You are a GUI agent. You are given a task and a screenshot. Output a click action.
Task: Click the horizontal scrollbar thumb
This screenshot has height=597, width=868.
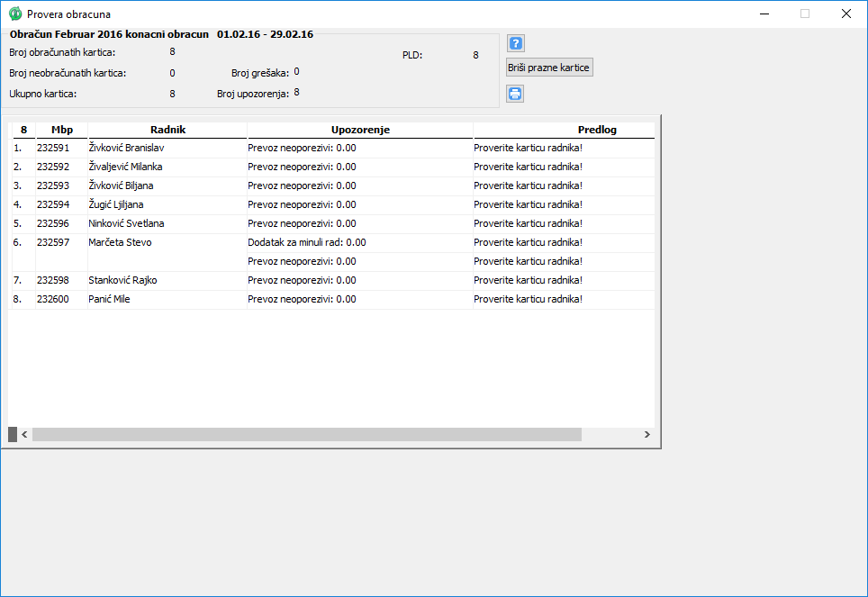(306, 434)
